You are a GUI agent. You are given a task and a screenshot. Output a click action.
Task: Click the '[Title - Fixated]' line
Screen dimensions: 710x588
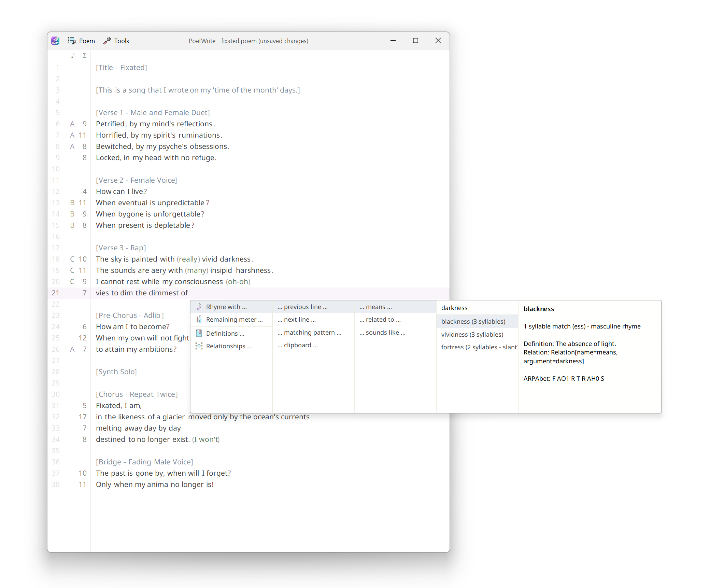click(x=122, y=68)
